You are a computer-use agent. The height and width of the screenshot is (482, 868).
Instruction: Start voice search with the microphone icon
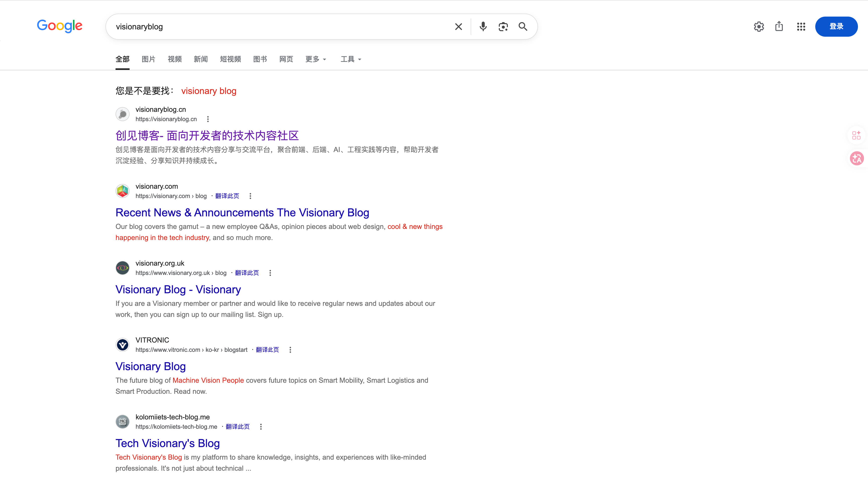click(483, 27)
